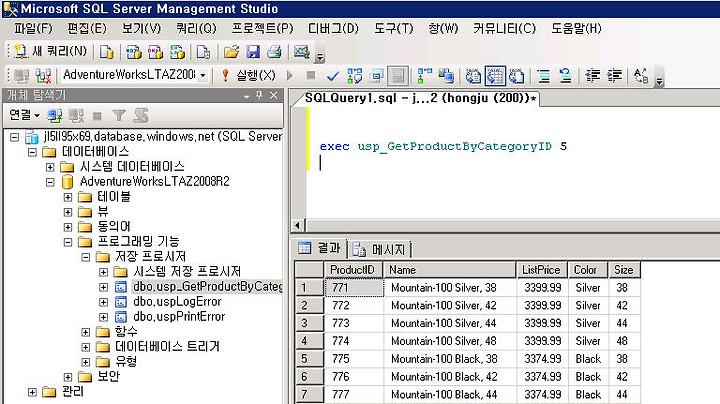This screenshot has width=720, height=404.
Task: Expand the 보안 folder node
Action: click(x=68, y=377)
